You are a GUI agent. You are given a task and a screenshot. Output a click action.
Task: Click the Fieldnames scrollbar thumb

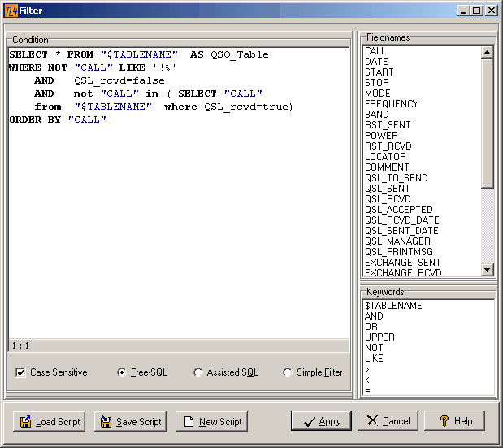[x=488, y=123]
